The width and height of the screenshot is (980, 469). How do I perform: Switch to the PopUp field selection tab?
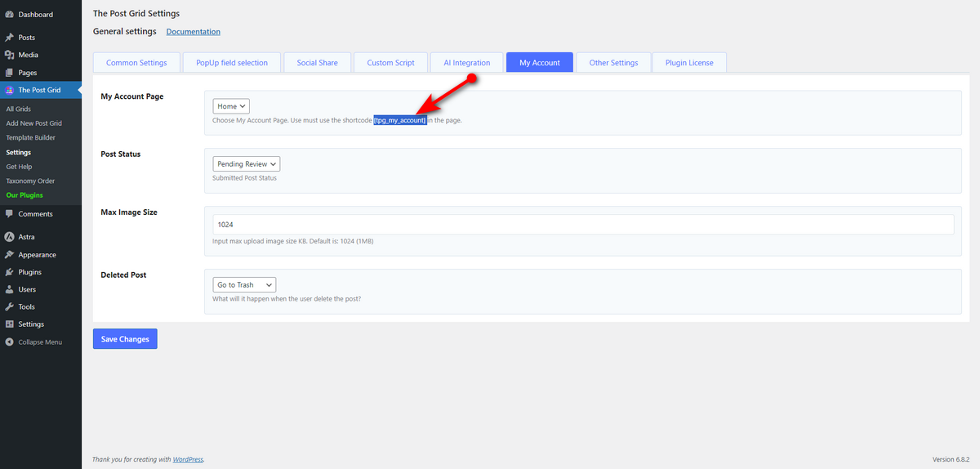[232, 63]
